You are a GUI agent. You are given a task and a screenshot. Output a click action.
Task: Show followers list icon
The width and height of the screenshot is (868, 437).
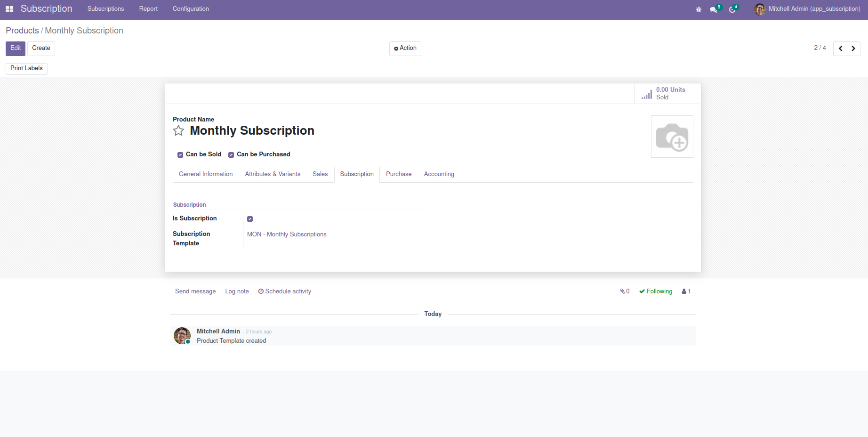tap(686, 291)
